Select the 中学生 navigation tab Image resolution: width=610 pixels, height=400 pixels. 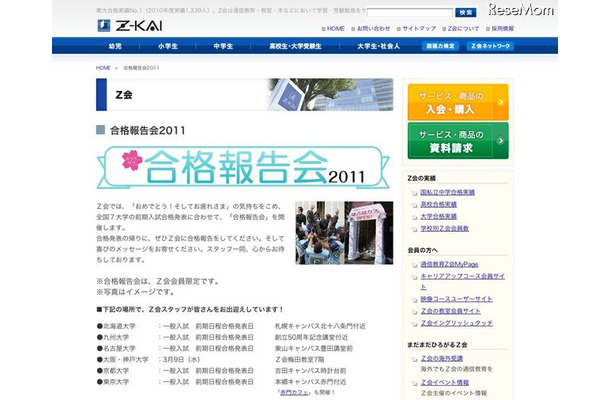(223, 46)
